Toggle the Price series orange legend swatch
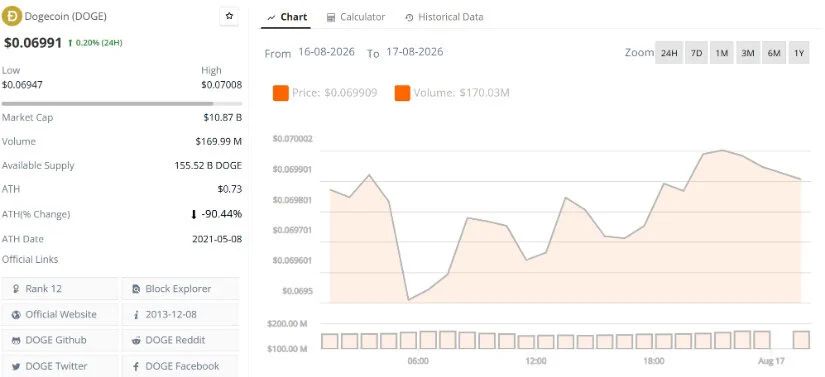Viewport: 825px width, 377px height. [x=280, y=93]
